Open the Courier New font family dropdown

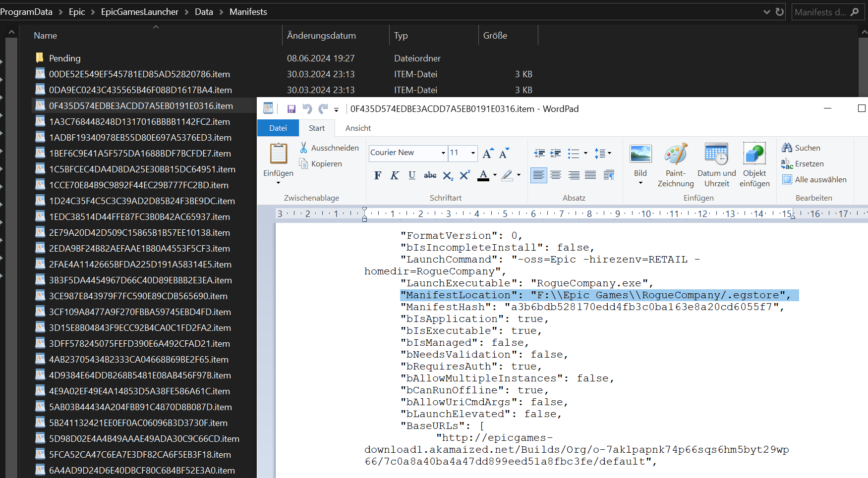[443, 153]
